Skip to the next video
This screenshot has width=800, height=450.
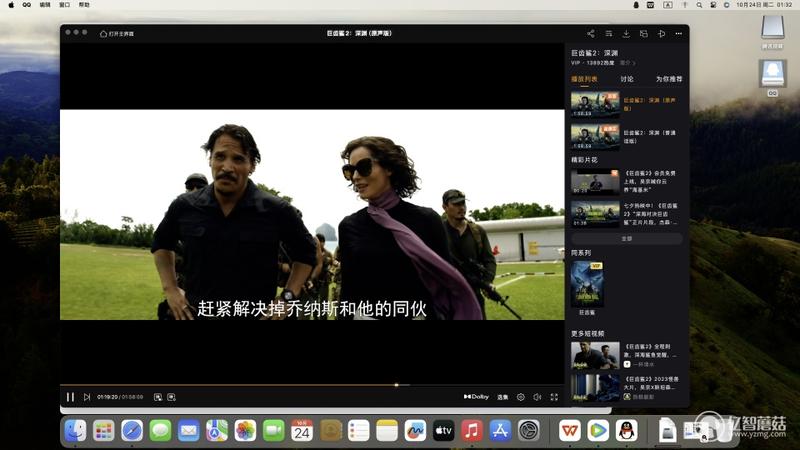pyautogui.click(x=87, y=397)
